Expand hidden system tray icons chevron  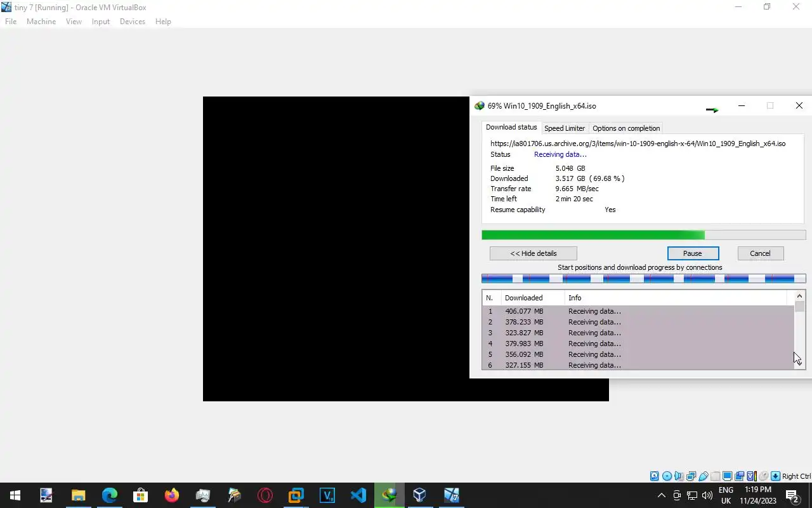coord(661,495)
